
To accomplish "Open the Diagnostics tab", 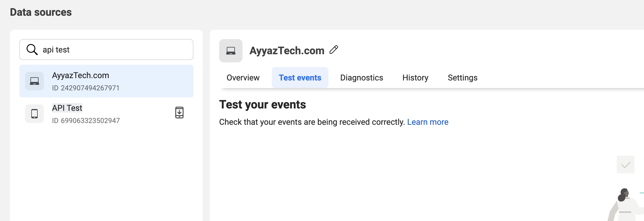I will point(361,78).
